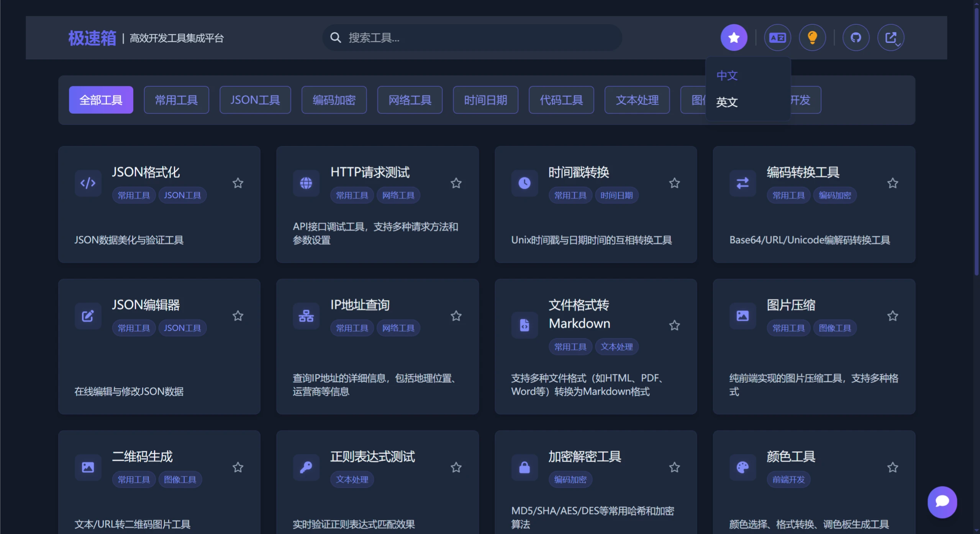Click the 时间戳转换 clock icon
This screenshot has height=534, width=980.
(524, 183)
